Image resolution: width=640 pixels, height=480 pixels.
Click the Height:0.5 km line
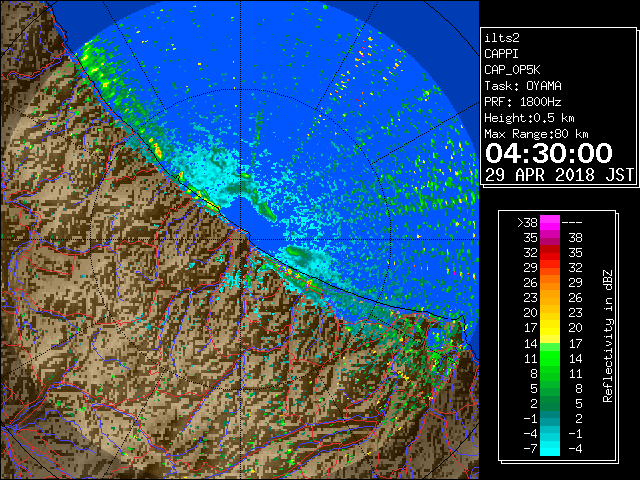pos(529,118)
